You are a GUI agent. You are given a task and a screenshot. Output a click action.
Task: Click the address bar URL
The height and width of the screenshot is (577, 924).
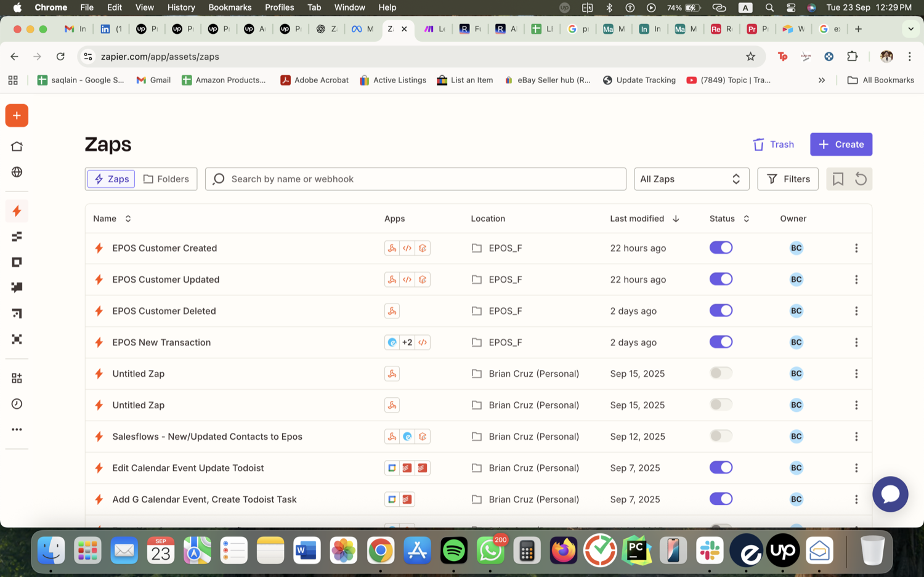pyautogui.click(x=160, y=57)
